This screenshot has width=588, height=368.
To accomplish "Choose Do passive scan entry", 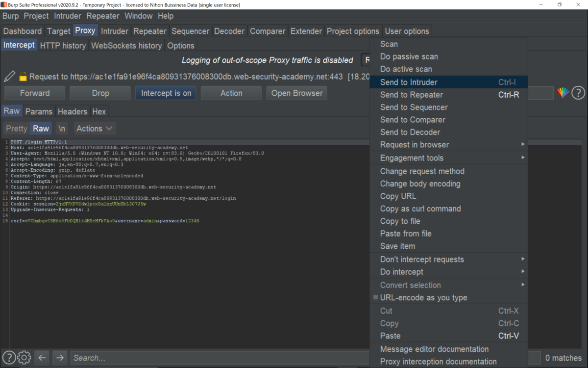I will pyautogui.click(x=449, y=56).
